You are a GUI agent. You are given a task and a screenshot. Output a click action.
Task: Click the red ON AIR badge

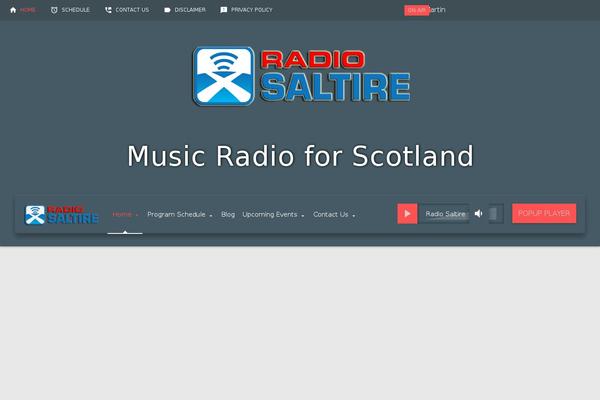tap(417, 10)
